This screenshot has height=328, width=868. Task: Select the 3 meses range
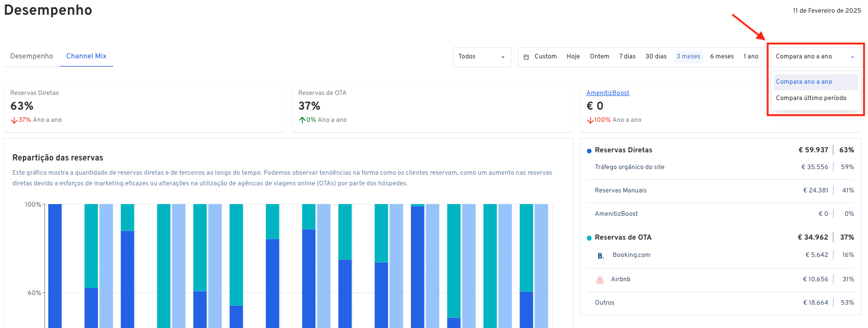click(x=688, y=57)
